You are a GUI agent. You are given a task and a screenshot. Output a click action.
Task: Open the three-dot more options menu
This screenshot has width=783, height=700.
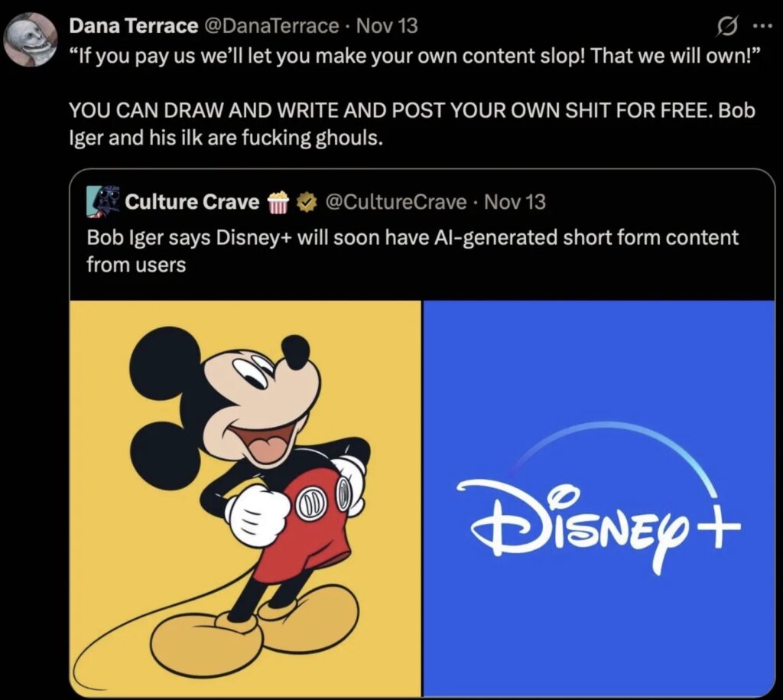[762, 27]
